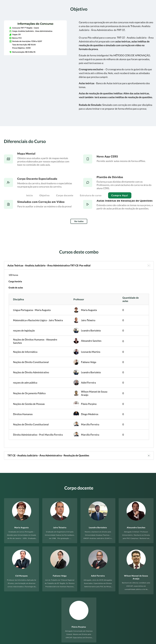Click the Ver todos button
The image size is (156, 644).
[79, 221]
